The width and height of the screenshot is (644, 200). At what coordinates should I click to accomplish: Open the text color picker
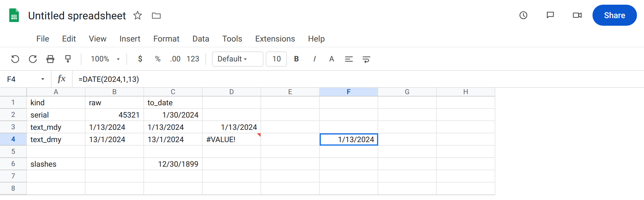click(332, 59)
